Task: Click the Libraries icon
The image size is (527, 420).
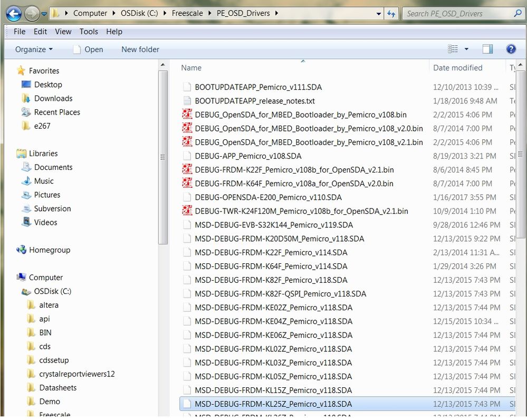Action: tap(21, 154)
